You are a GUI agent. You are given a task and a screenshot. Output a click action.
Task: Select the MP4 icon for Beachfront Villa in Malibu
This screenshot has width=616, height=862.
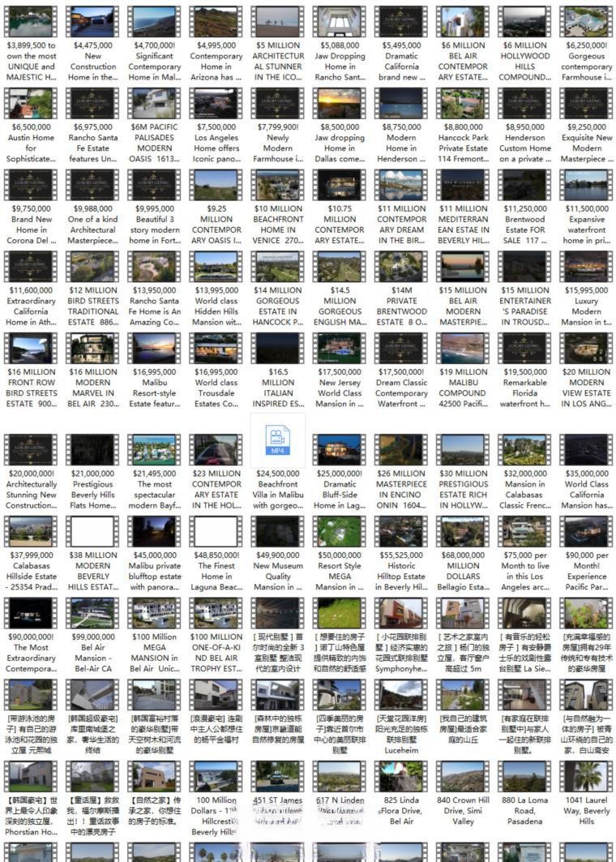click(x=278, y=441)
